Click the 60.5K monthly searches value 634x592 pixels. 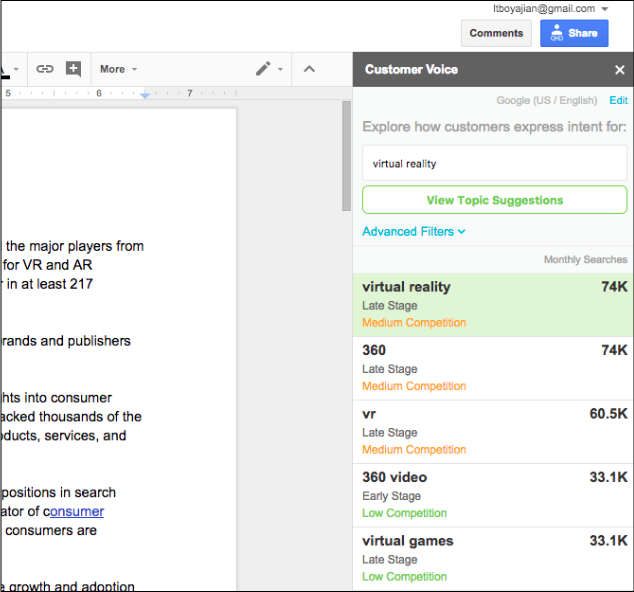[x=608, y=414]
